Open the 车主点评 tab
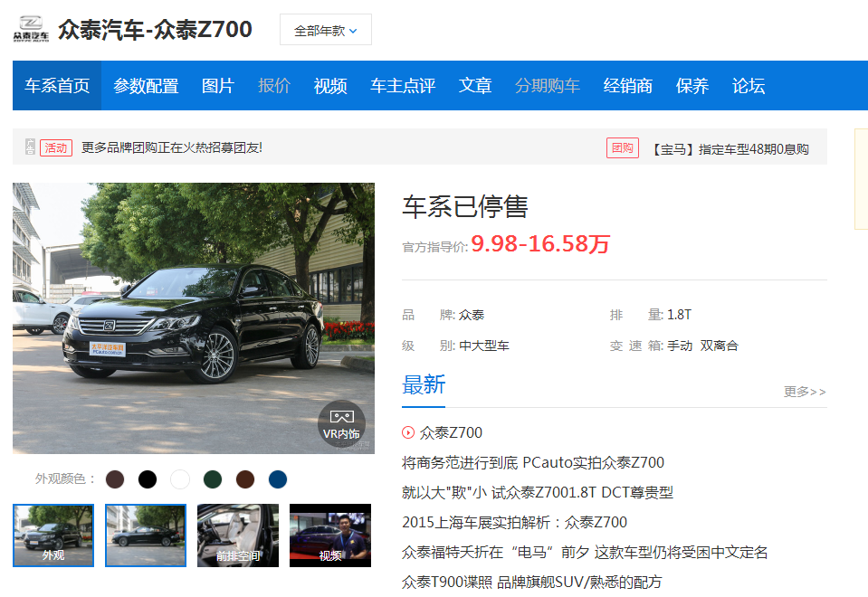 403,86
